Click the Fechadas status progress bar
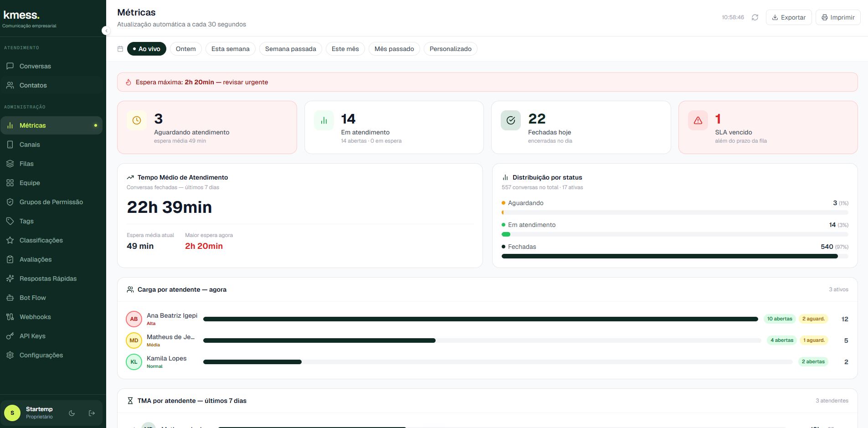 tap(675, 256)
